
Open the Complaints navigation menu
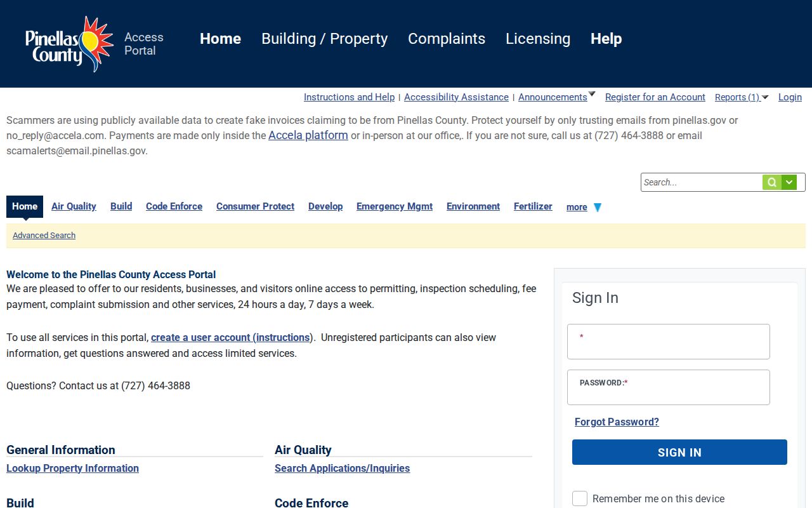pos(447,39)
